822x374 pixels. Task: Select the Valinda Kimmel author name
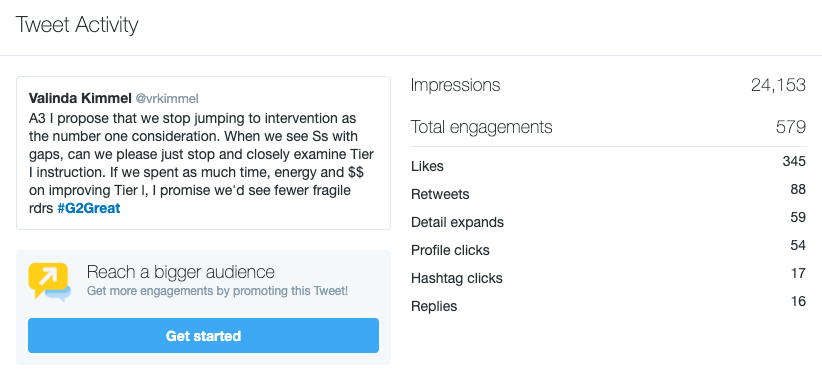tap(80, 98)
